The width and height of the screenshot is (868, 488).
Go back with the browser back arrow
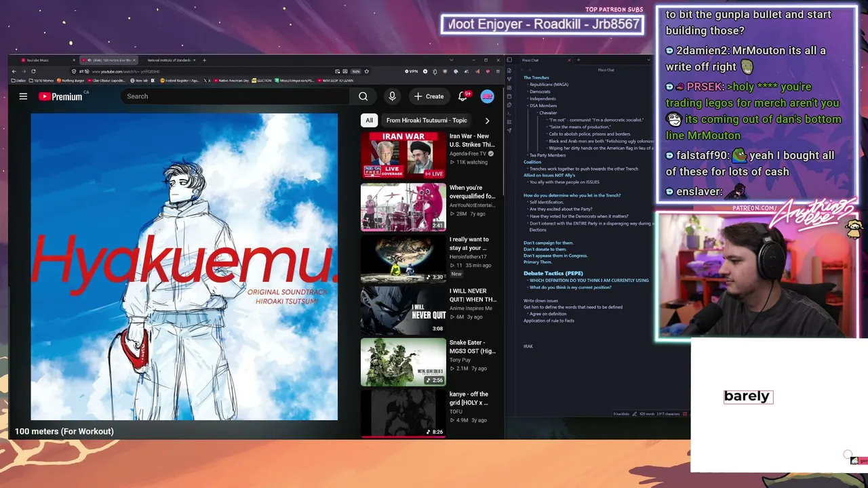(14, 71)
